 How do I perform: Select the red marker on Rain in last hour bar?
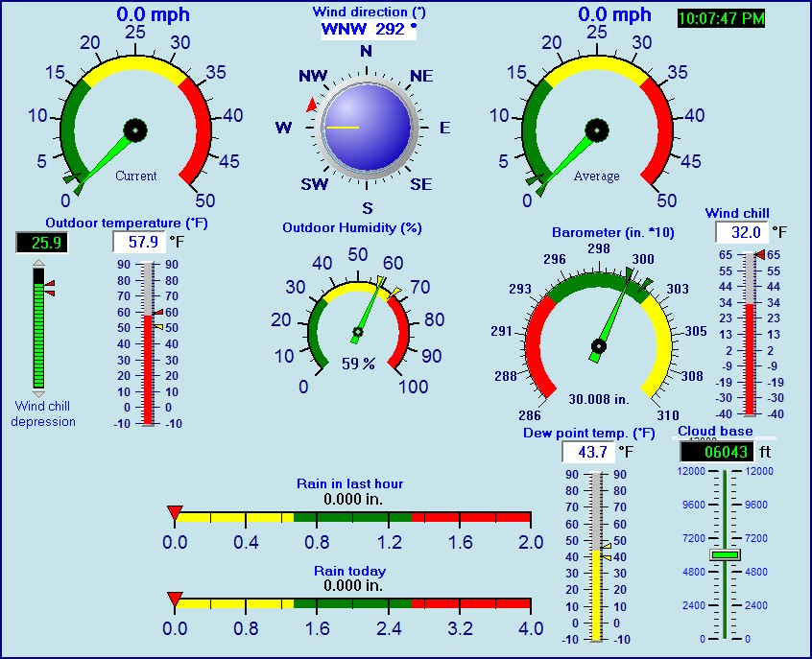[175, 513]
